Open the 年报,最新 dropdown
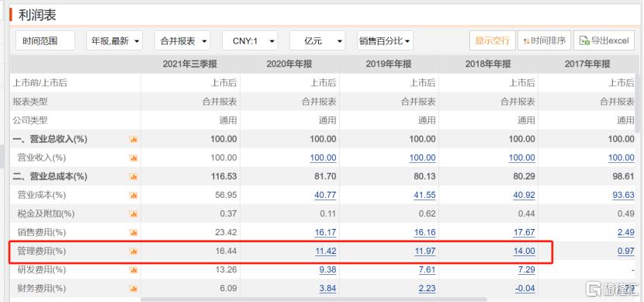Image resolution: width=644 pixels, height=302 pixels. tap(115, 40)
